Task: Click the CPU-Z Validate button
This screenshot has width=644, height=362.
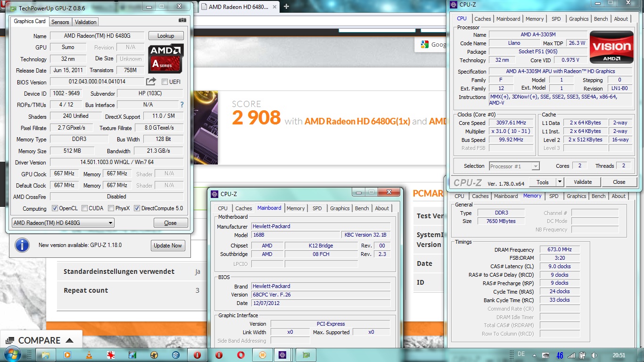Action: click(x=583, y=182)
